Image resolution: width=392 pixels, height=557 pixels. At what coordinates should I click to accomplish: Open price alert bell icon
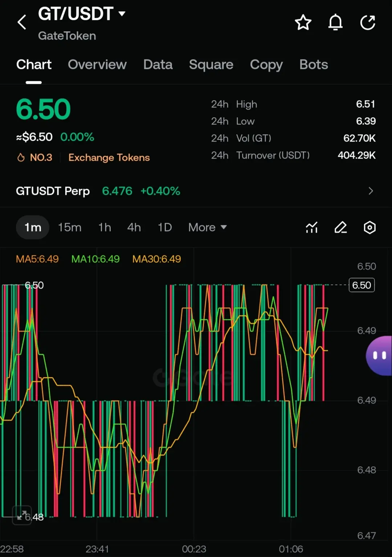coord(335,22)
